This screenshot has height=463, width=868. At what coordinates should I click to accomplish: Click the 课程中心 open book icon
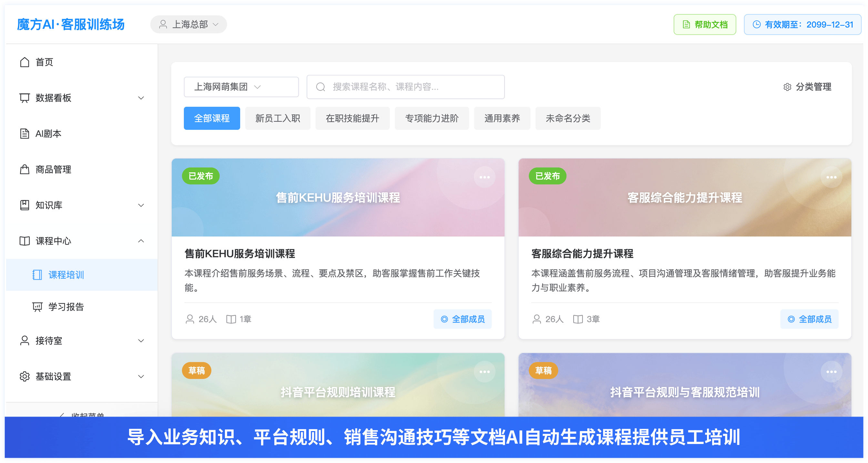[x=25, y=241]
